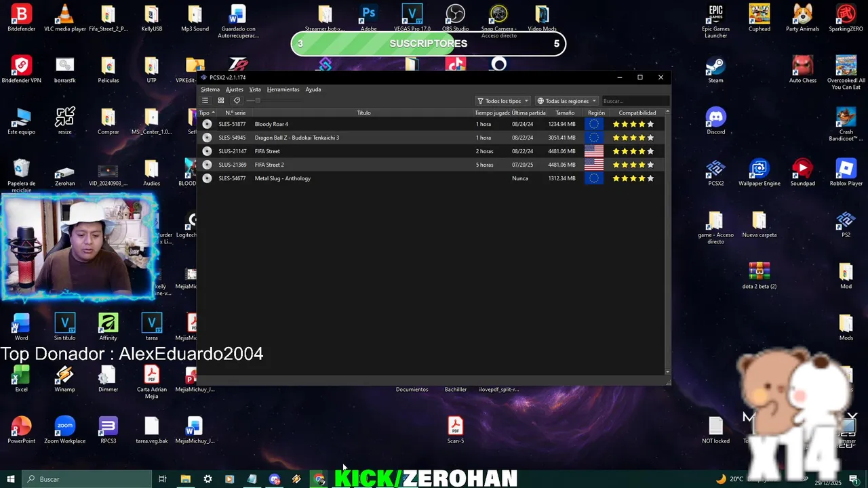
Task: Open the dota 2 beta (2) archive icon
Action: point(759,276)
